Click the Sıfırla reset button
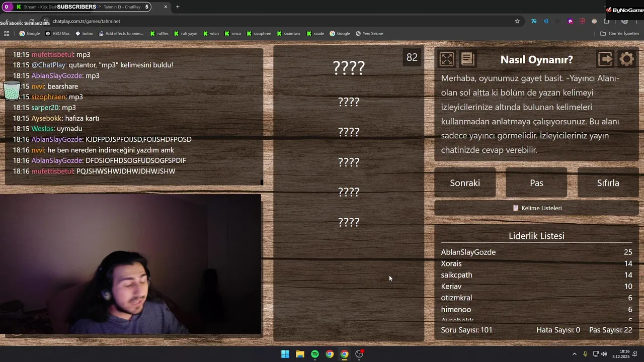This screenshot has width=644, height=362. (x=608, y=183)
